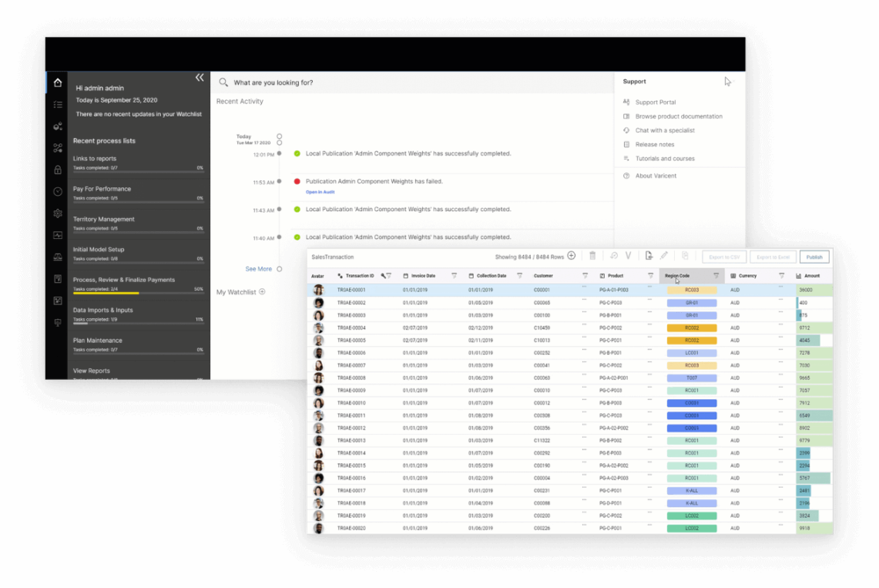Open the Home icon in the left sidebar
879x588 pixels.
tap(58, 83)
